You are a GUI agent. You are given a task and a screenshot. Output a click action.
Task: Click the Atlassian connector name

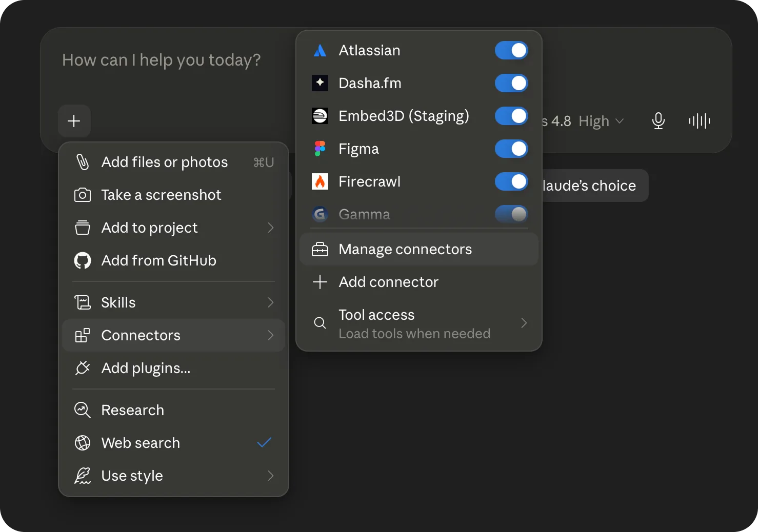[369, 50]
